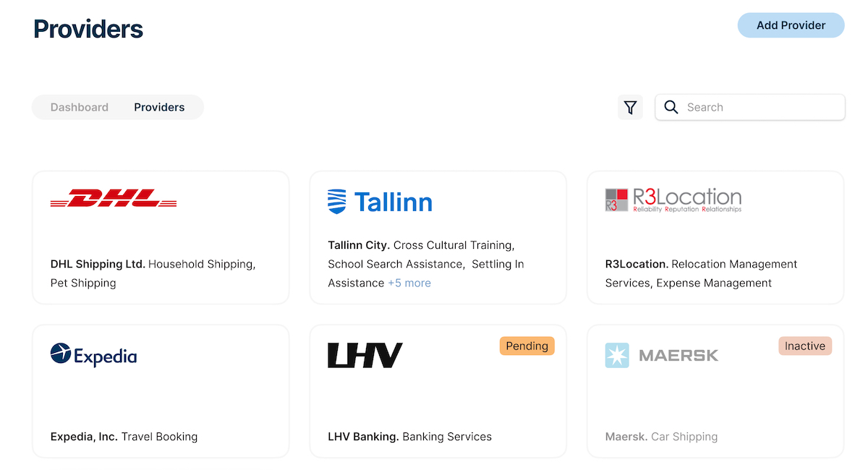Expand the +5 more services link
Viewport: 868px width, 470px height.
[x=409, y=283]
